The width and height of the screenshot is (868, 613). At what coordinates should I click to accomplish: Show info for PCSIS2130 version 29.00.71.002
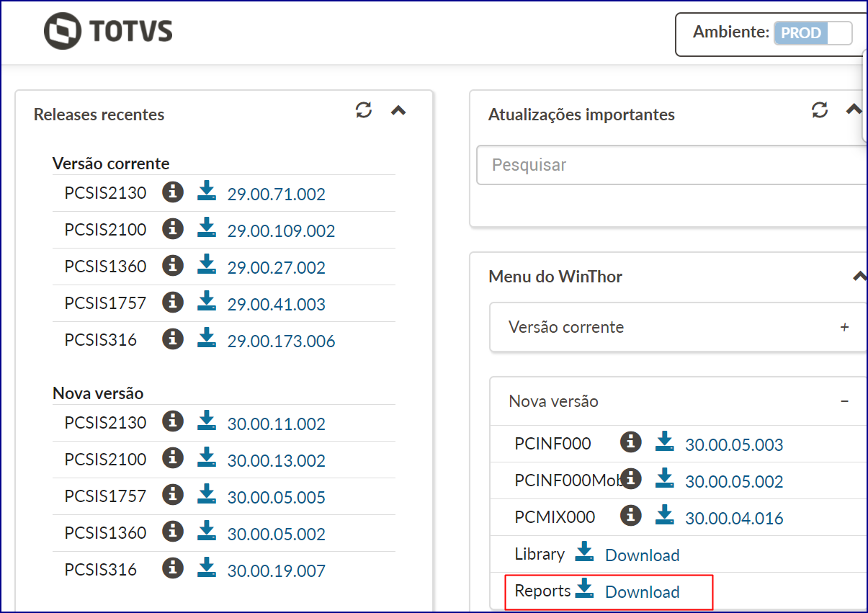click(172, 192)
